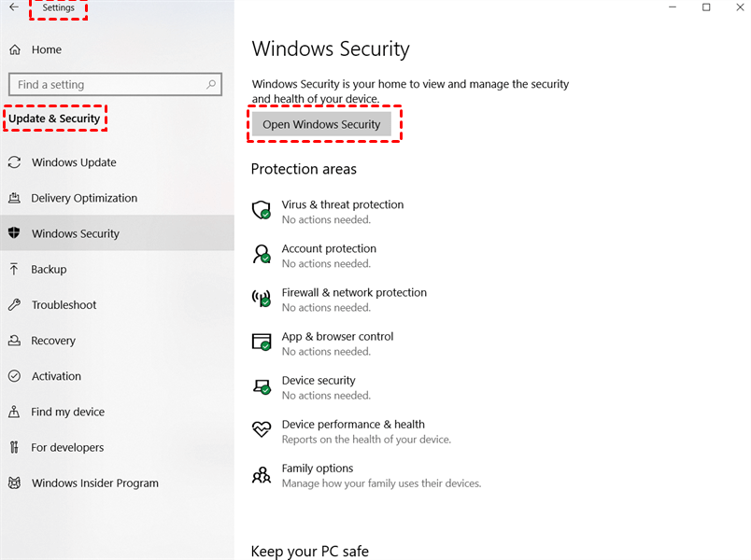751x560 pixels.
Task: Click the App & browser control icon
Action: 262,343
